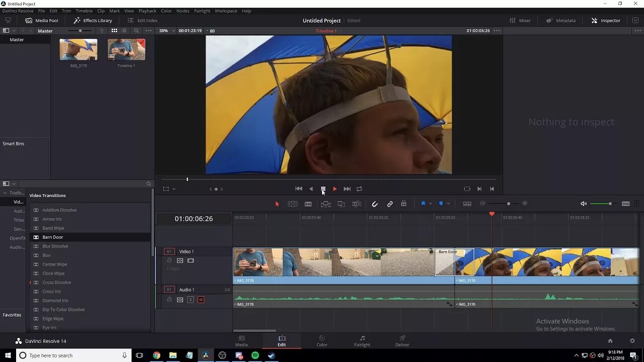Switch to the Color page tab
This screenshot has height=362, width=644.
pos(321,341)
